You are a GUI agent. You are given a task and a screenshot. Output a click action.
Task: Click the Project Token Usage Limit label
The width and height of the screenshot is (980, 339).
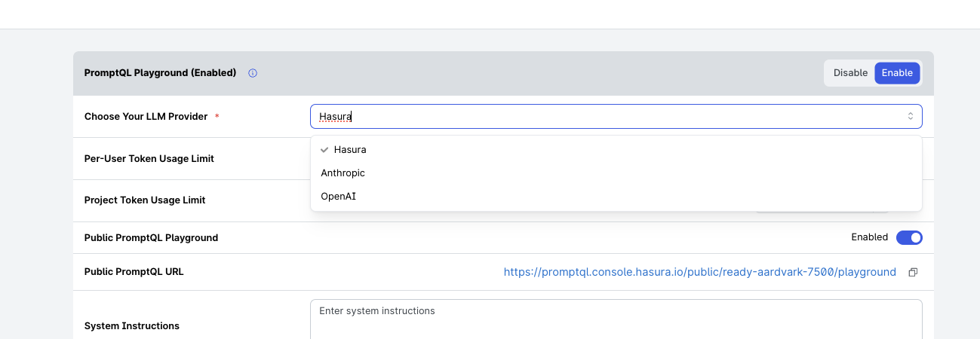tap(145, 200)
